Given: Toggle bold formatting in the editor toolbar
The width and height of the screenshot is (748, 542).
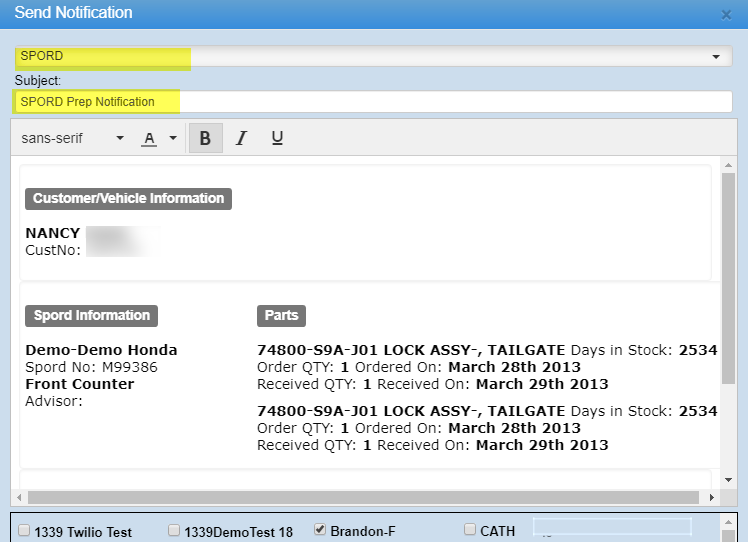Looking at the screenshot, I should [x=205, y=138].
